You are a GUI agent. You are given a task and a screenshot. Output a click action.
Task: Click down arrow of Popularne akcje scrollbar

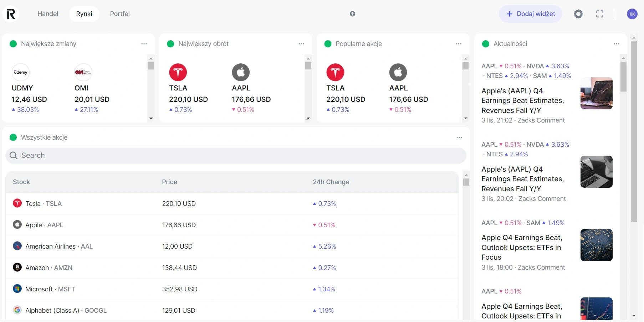(x=466, y=118)
